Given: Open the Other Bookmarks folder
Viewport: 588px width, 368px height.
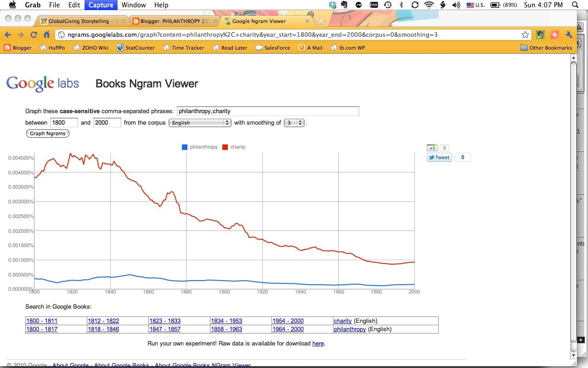Looking at the screenshot, I should click(546, 47).
